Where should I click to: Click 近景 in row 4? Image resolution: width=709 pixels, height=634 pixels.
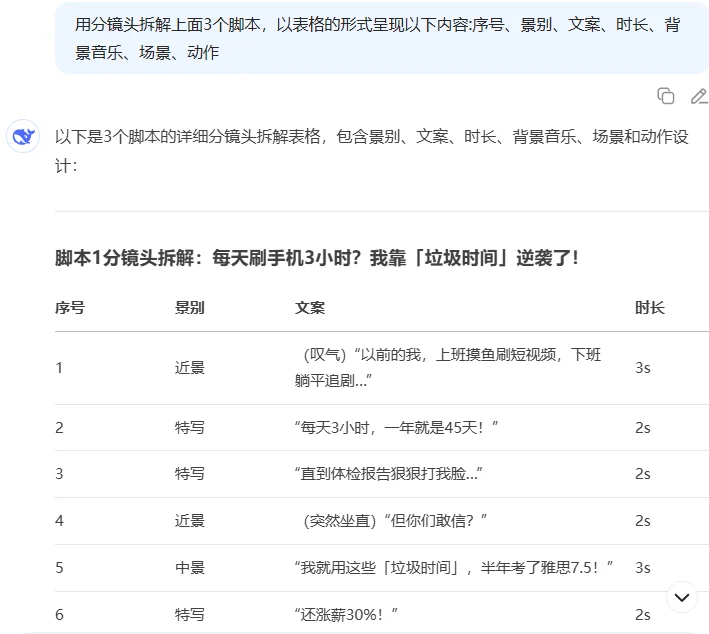click(189, 521)
